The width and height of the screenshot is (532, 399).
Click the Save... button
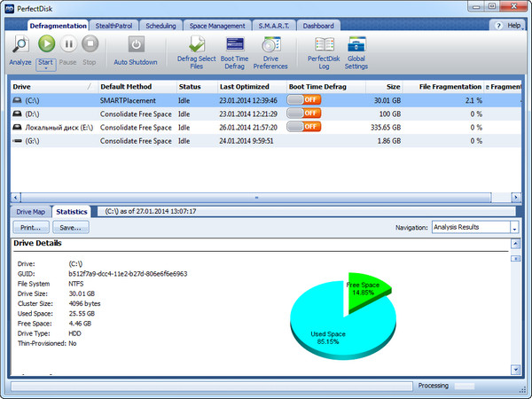70,228
